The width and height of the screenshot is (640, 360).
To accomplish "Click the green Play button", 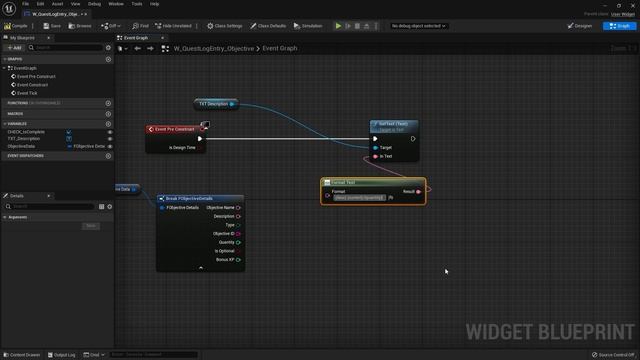I will pyautogui.click(x=338, y=26).
